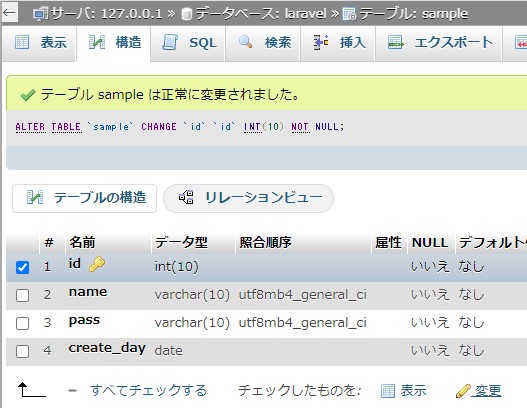Click the up arrow with-selected icon
This screenshot has height=408, width=527.
(x=32, y=390)
